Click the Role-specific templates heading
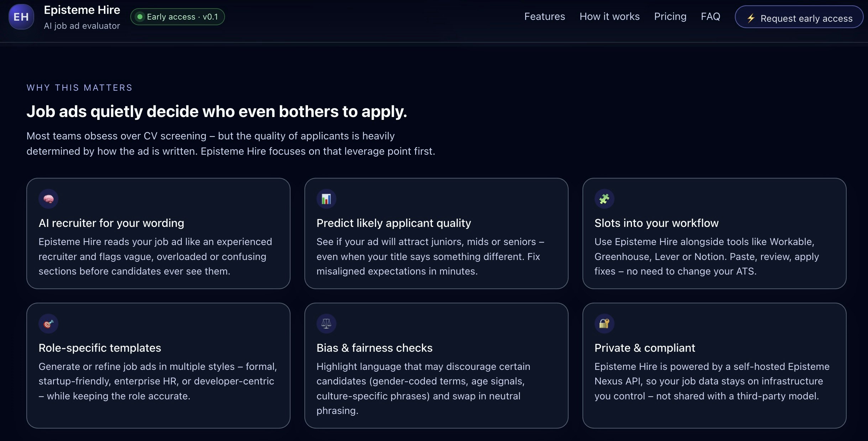Viewport: 868px width, 441px height. click(x=100, y=348)
